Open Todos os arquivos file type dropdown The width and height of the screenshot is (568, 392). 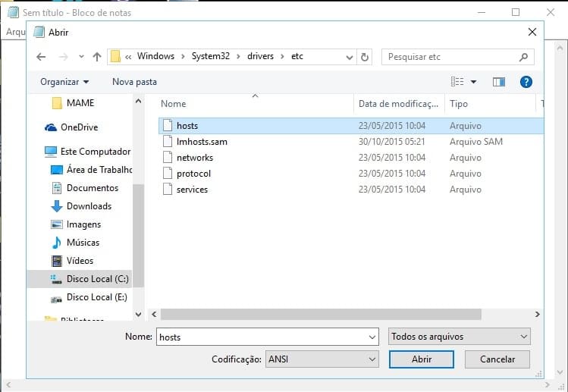tap(459, 337)
